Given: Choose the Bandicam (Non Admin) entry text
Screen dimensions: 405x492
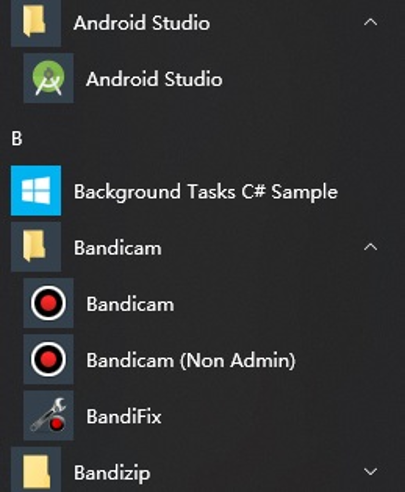Looking at the screenshot, I should click(191, 361).
